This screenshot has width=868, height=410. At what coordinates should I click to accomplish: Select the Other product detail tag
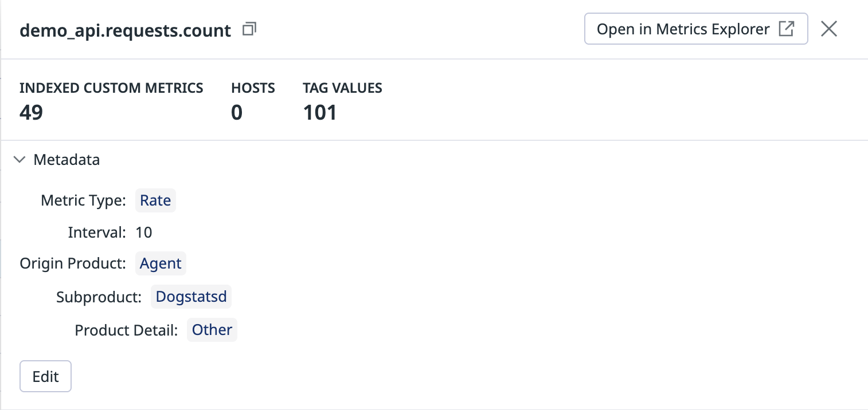click(212, 330)
